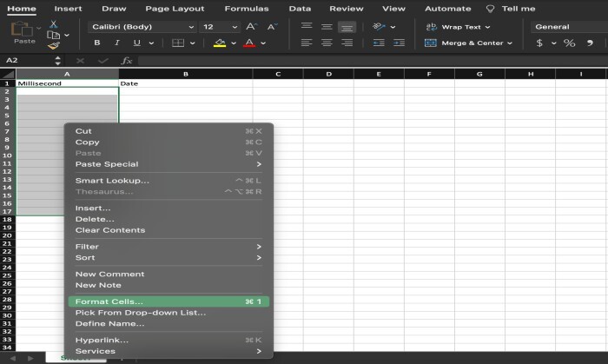Screen dimensions: 608x364
Task: Click the formula bar confirm checkmark
Action: click(x=102, y=61)
